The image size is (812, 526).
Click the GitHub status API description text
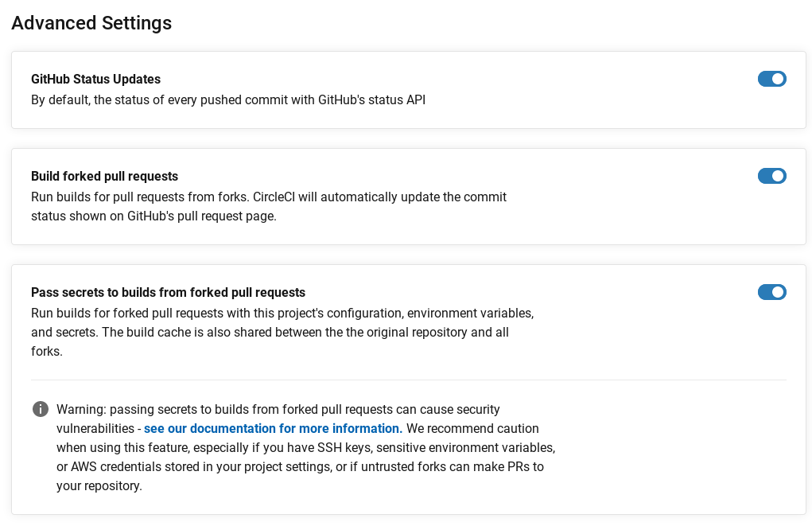(x=227, y=99)
